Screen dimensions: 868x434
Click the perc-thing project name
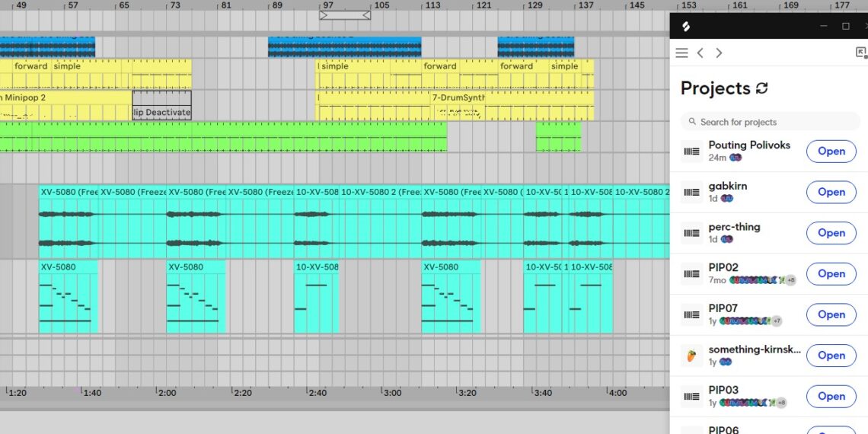point(734,227)
